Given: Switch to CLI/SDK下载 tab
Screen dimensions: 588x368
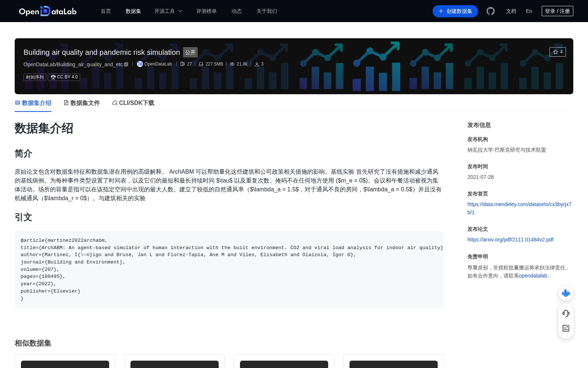Looking at the screenshot, I should tap(133, 103).
